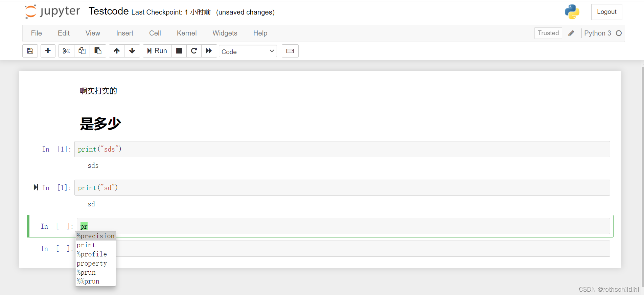644x295 pixels.
Task: Open the Kernel menu
Action: [187, 33]
